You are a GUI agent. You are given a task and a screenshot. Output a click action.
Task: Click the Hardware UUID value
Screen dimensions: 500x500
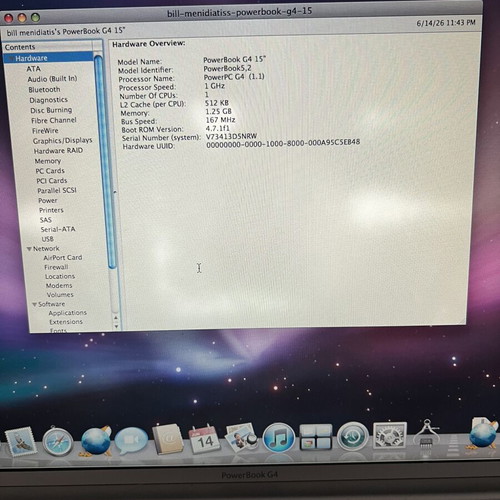tap(283, 144)
